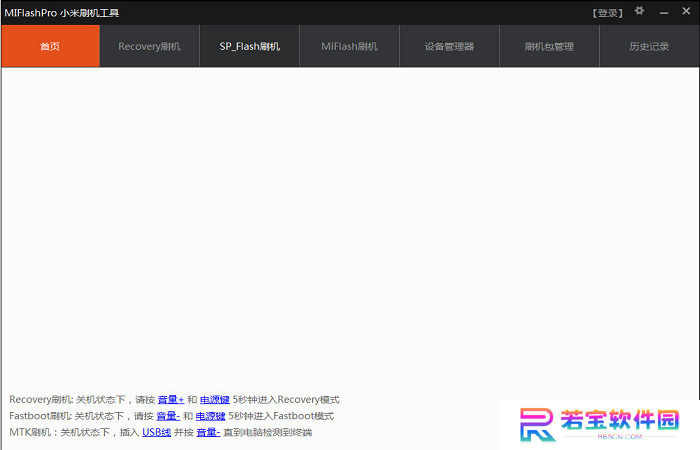The width and height of the screenshot is (700, 450).
Task: Click the 登录 login link
Action: [607, 13]
